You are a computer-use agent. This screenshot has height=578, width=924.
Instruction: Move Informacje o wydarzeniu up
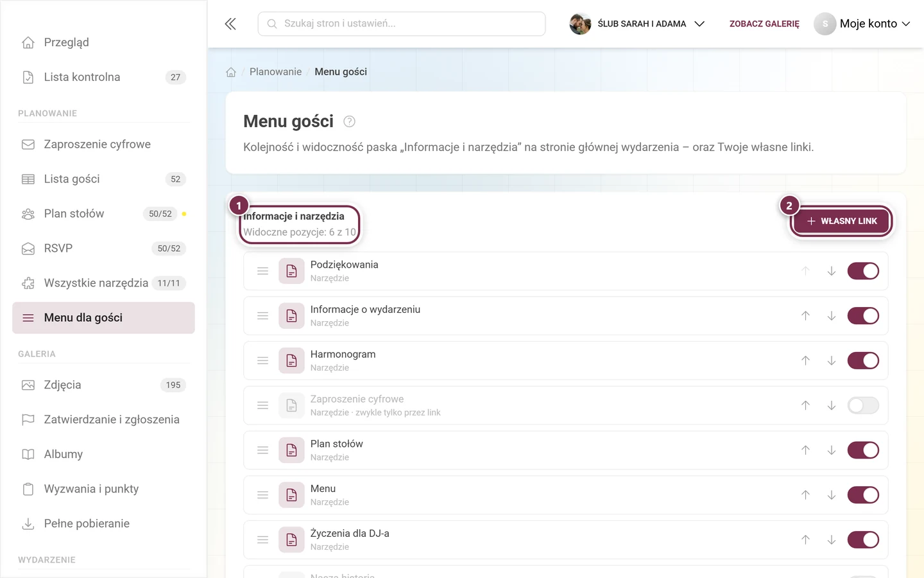coord(805,316)
